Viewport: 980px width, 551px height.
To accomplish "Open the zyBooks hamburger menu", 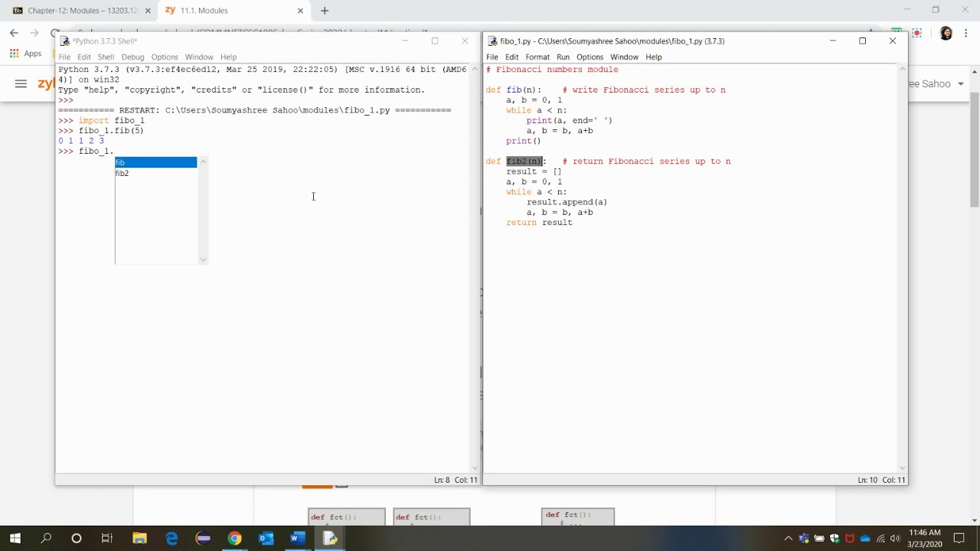I will click(x=21, y=83).
